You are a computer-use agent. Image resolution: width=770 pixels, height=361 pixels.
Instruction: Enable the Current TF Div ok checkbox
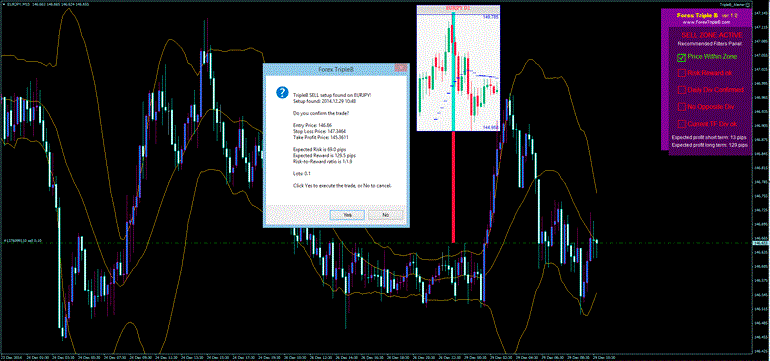pyautogui.click(x=681, y=123)
